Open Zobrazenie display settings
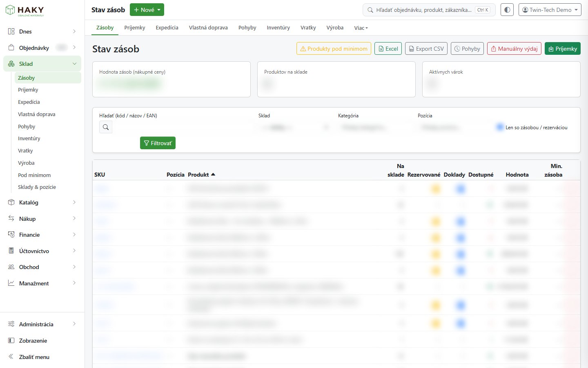The width and height of the screenshot is (588, 368). (42, 341)
